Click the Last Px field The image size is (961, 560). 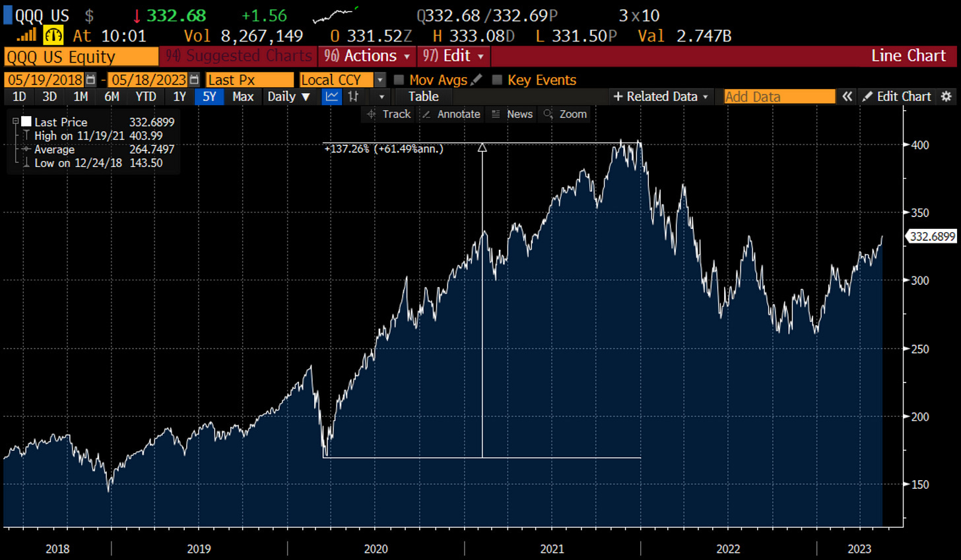[249, 80]
